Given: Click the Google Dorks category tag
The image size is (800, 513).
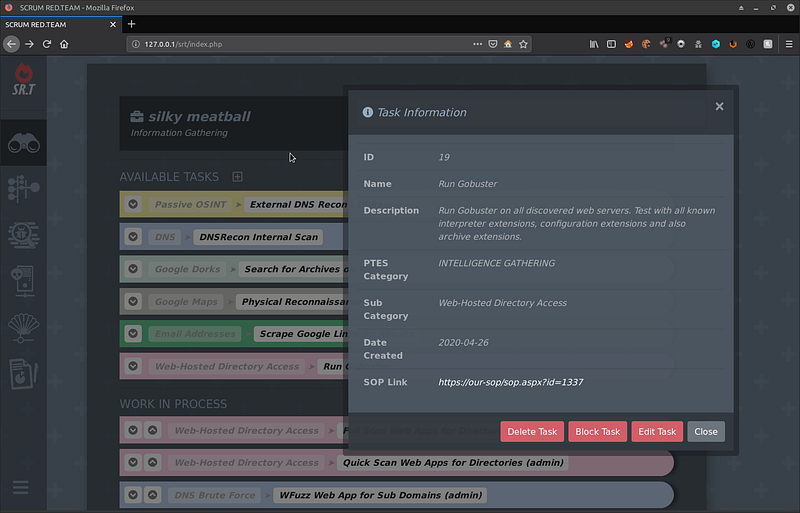Looking at the screenshot, I should (x=187, y=269).
